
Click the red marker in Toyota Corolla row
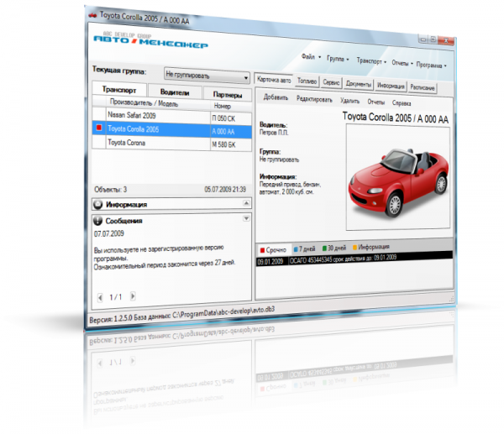coord(99,128)
